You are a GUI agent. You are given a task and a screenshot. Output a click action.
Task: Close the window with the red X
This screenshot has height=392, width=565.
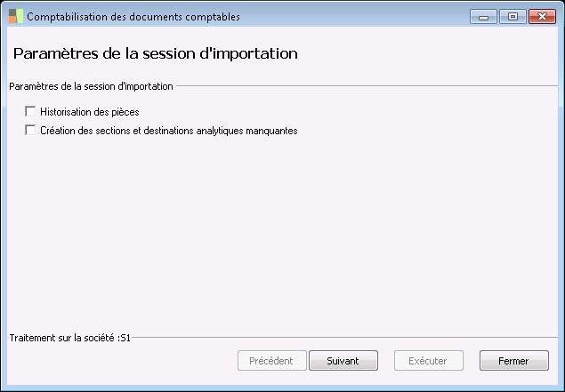(540, 16)
